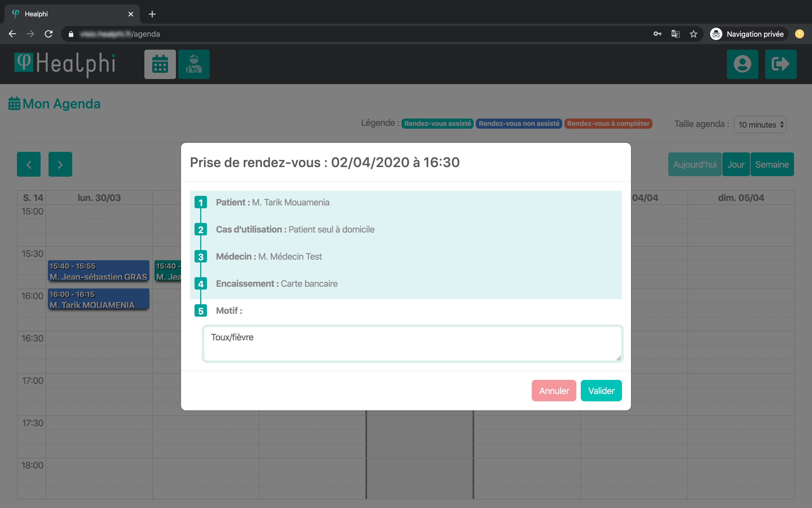
Task: Click the 16:30 time label
Action: (32, 338)
